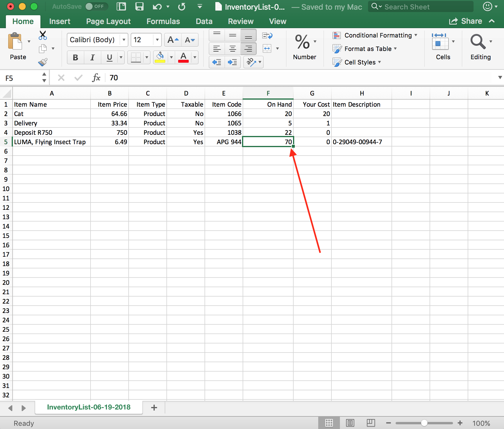Click the Increase Indent icon
Image resolution: width=504 pixels, height=429 pixels.
[x=232, y=62]
